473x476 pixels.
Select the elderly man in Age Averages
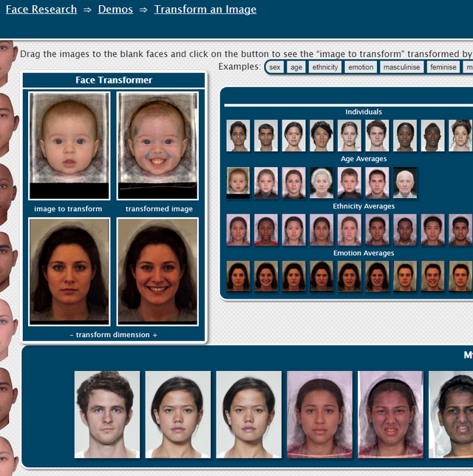point(405,183)
